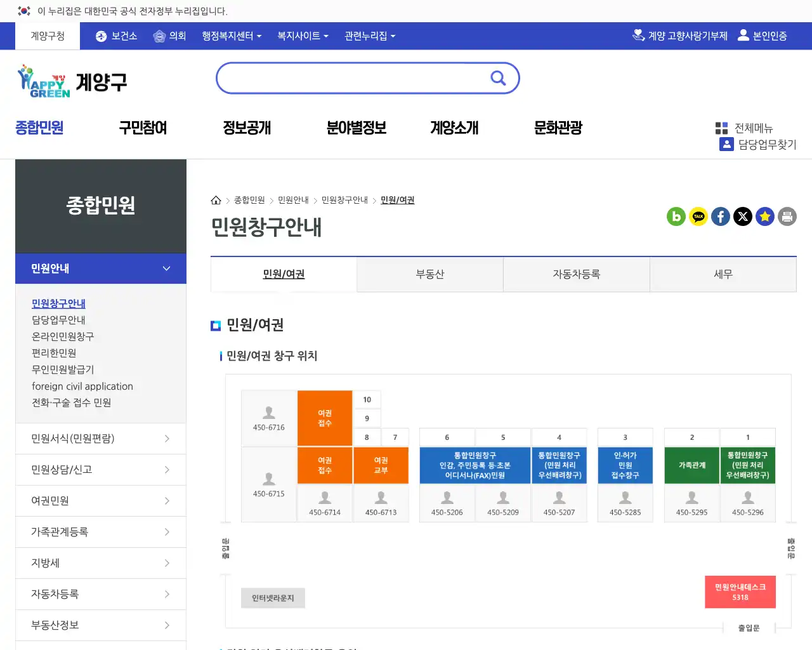Image resolution: width=812 pixels, height=650 pixels.
Task: Click the 담당업무찾기 person icon
Action: (x=726, y=144)
